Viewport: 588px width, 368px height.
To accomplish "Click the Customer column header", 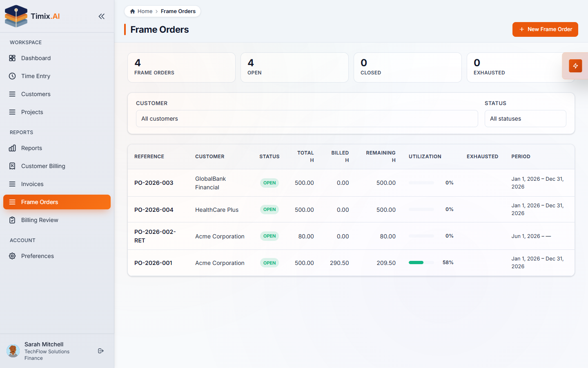I will [210, 157].
